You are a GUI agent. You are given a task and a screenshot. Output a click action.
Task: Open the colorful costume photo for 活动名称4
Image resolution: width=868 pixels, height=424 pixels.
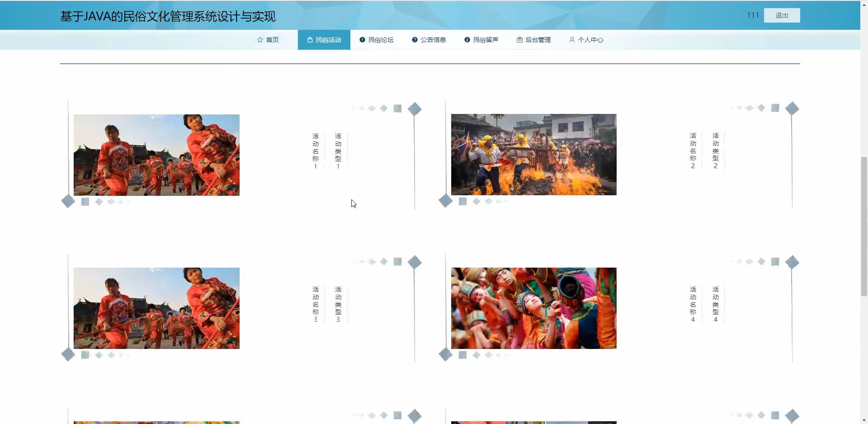pos(533,308)
